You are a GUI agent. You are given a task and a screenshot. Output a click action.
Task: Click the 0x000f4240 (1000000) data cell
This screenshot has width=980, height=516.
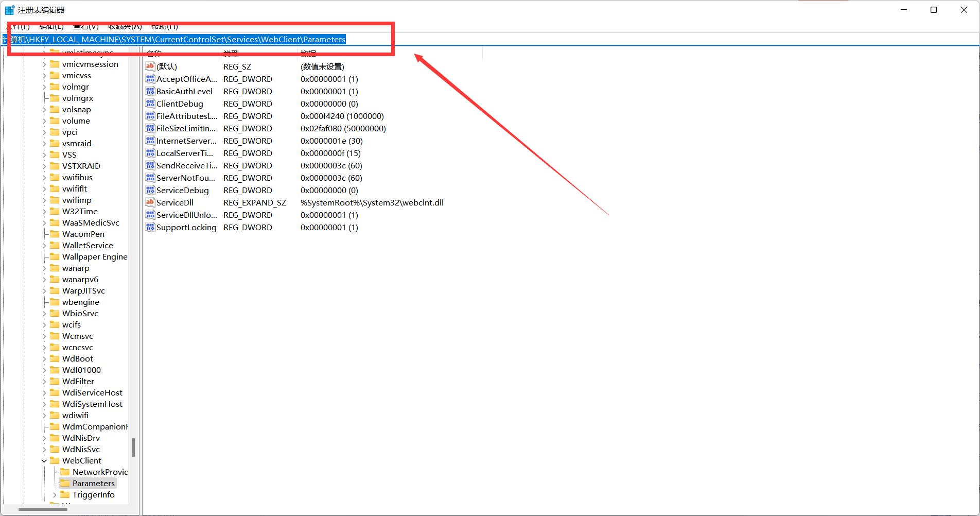[342, 116]
